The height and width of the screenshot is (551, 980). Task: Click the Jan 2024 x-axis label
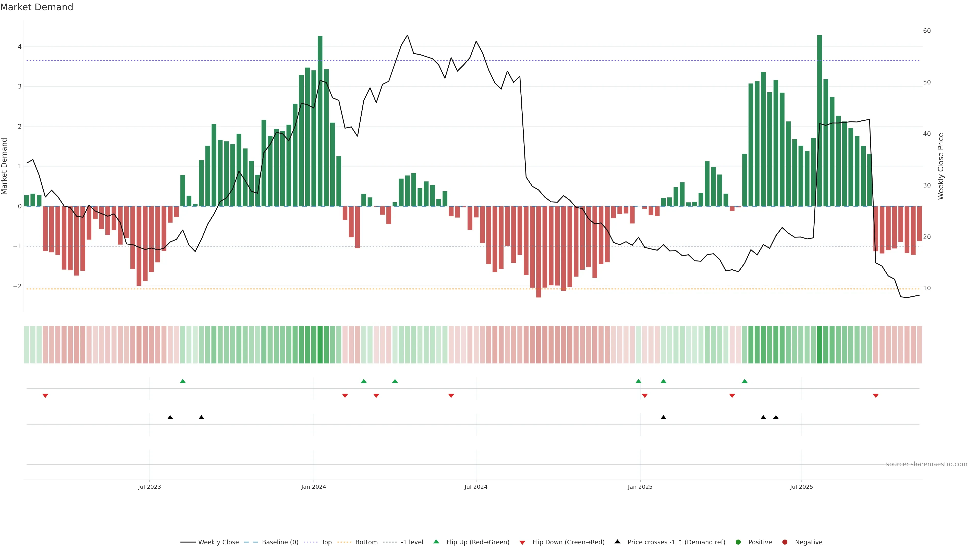tap(313, 487)
